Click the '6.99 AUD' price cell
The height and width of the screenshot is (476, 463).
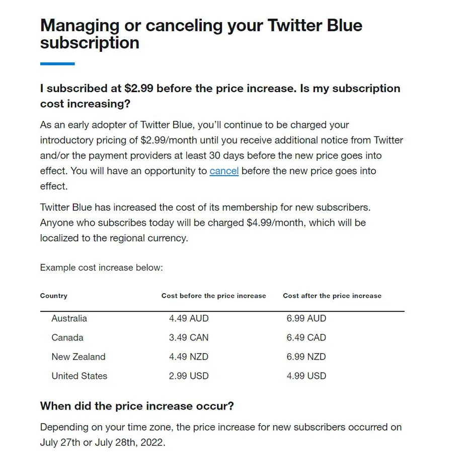click(x=306, y=318)
